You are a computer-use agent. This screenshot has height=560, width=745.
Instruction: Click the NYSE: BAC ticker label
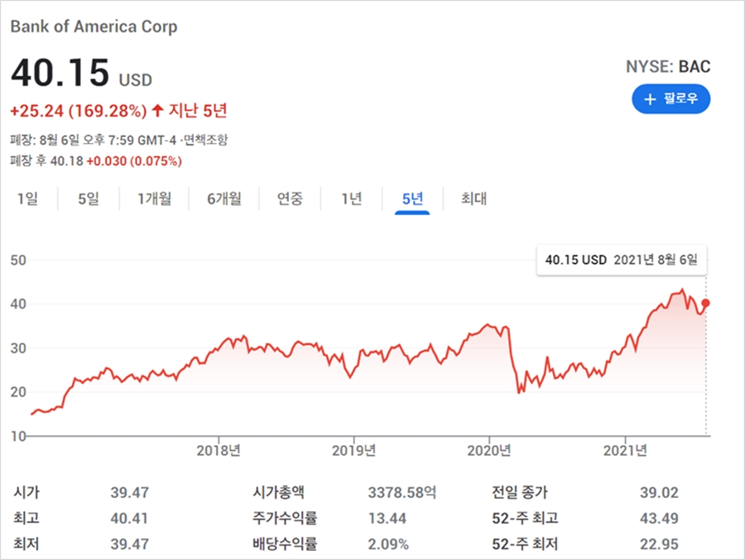click(x=668, y=66)
